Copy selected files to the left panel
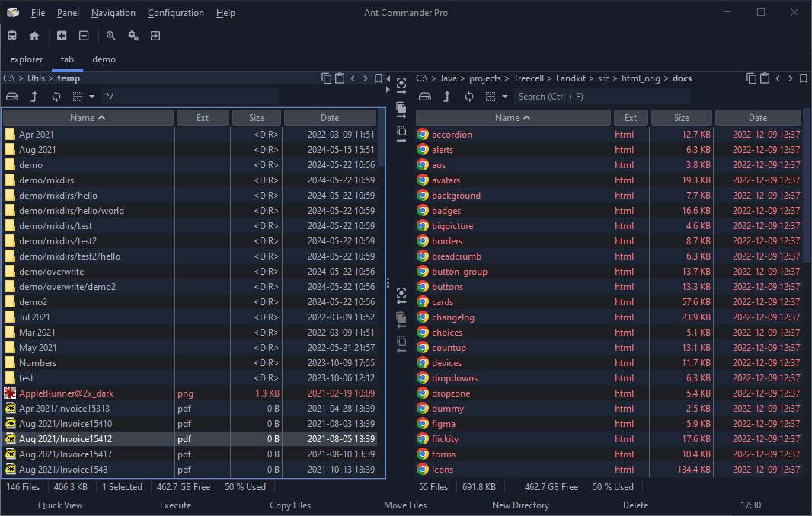The width and height of the screenshot is (812, 516). (401, 320)
